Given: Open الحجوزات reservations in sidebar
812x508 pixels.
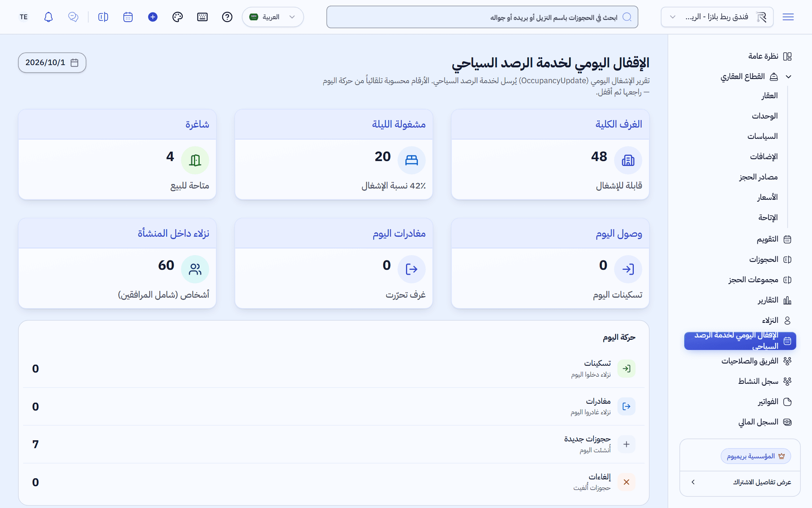Looking at the screenshot, I should click(x=770, y=260).
